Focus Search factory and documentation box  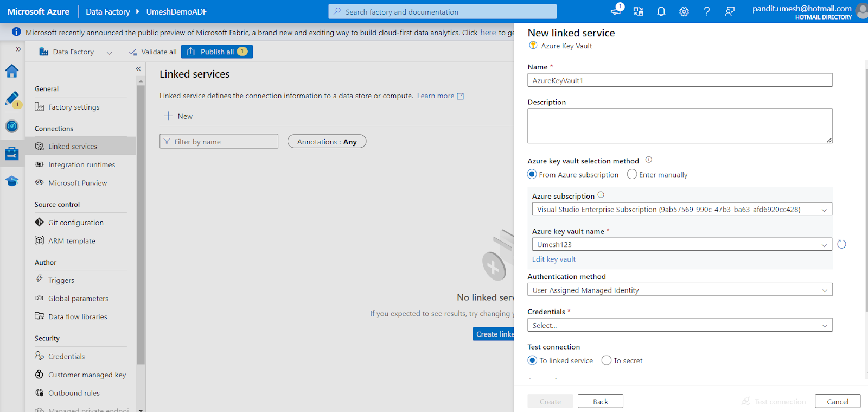point(442,11)
